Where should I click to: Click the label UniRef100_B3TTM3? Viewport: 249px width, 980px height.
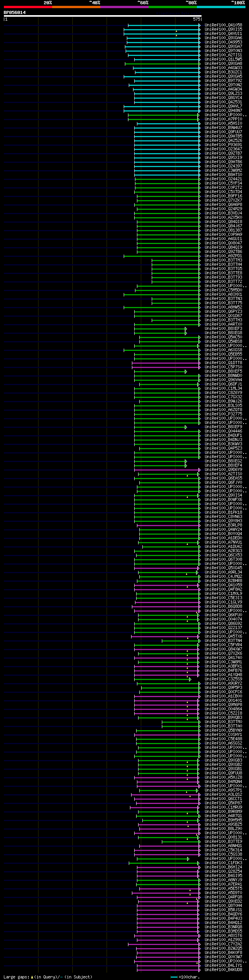223,260
